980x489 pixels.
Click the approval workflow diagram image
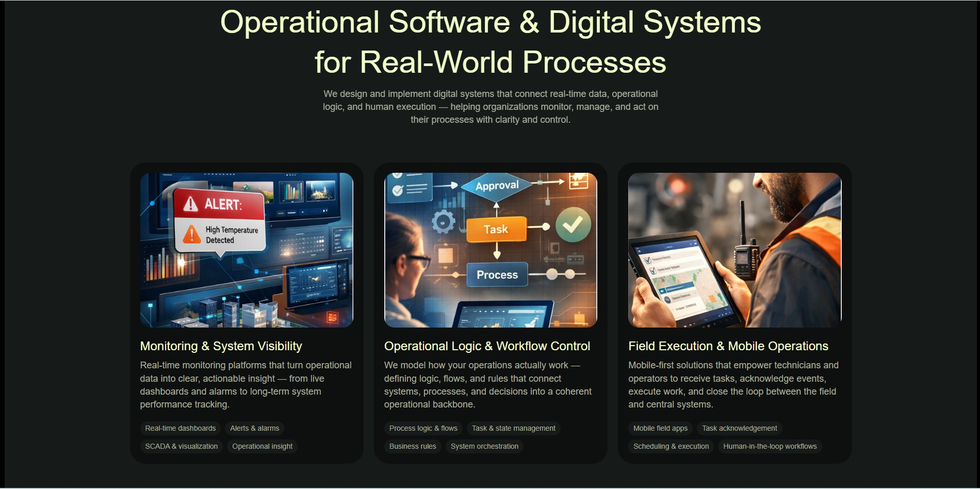point(491,250)
